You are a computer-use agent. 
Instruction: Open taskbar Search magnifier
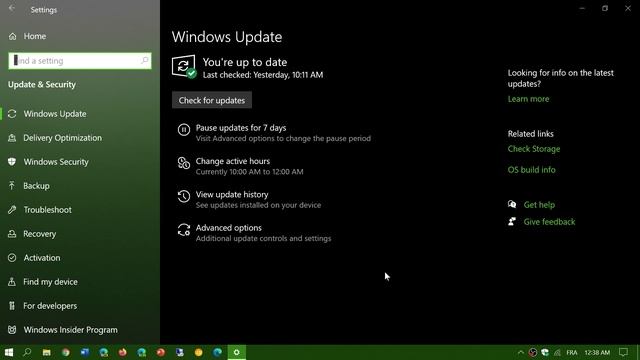tap(27, 352)
